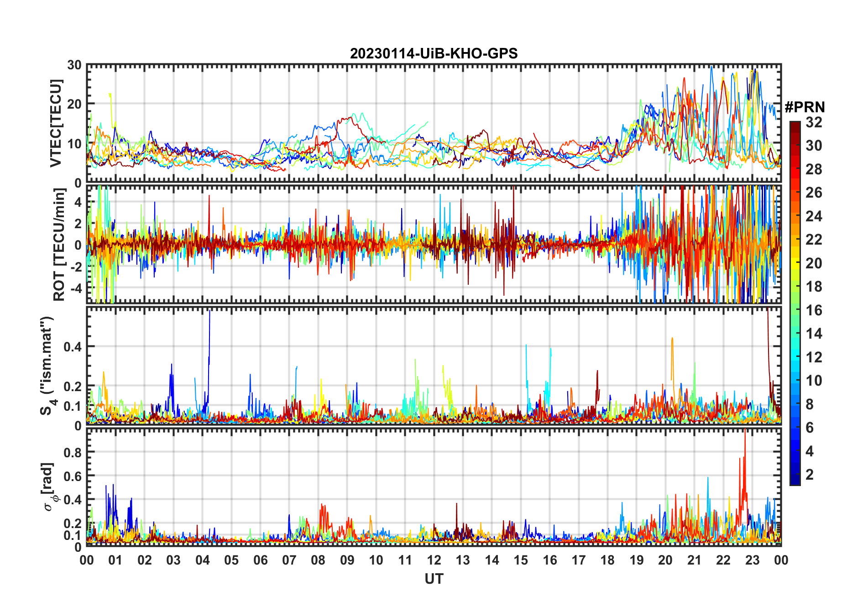The width and height of the screenshot is (868, 607).
Task: Click the 12 tick label on UT axis
Action: [x=434, y=560]
